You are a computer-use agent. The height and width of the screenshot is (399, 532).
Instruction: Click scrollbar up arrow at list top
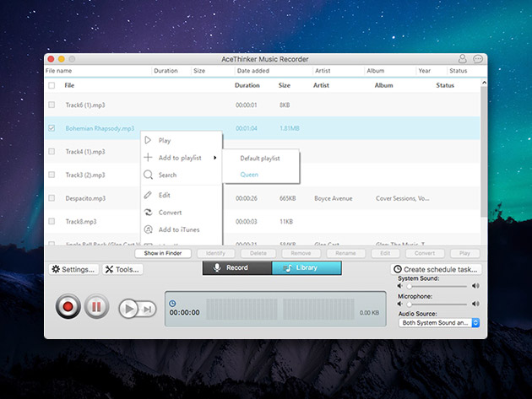click(x=484, y=83)
